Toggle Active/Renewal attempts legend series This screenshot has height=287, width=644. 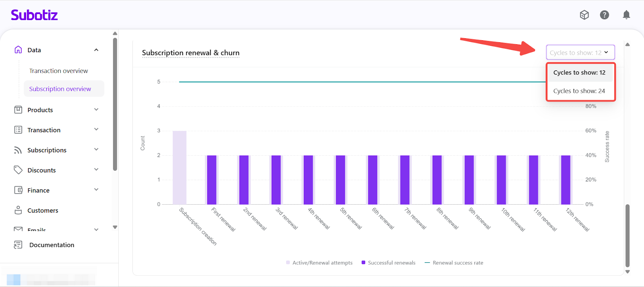(319, 263)
